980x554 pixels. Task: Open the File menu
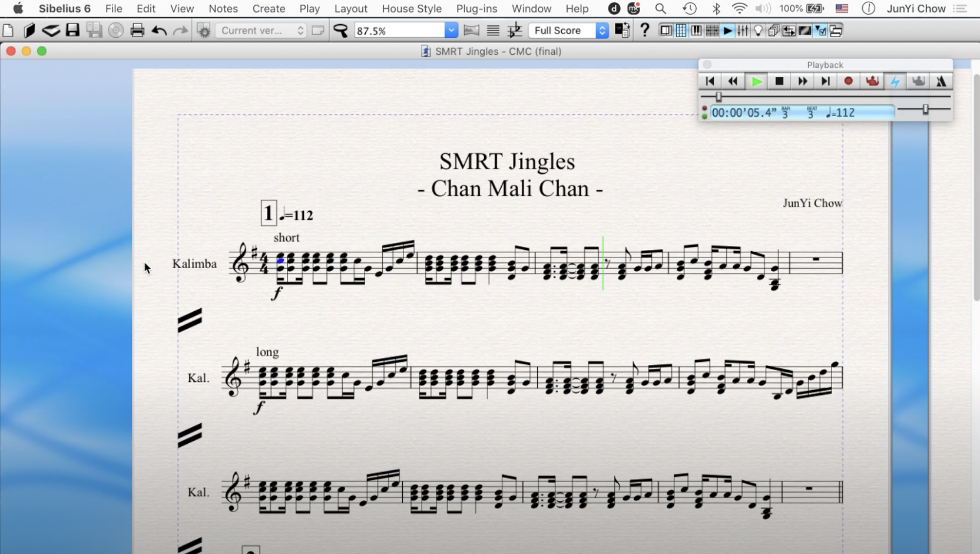coord(114,9)
